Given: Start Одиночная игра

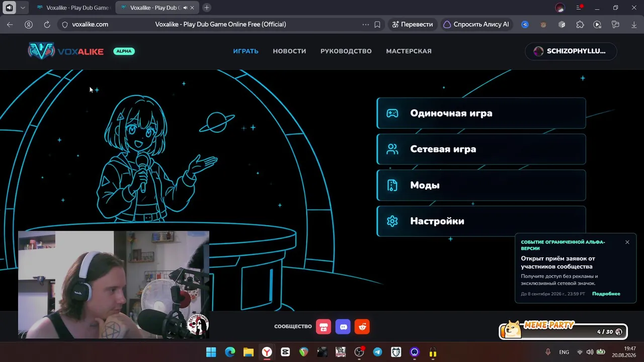Looking at the screenshot, I should click(x=481, y=113).
